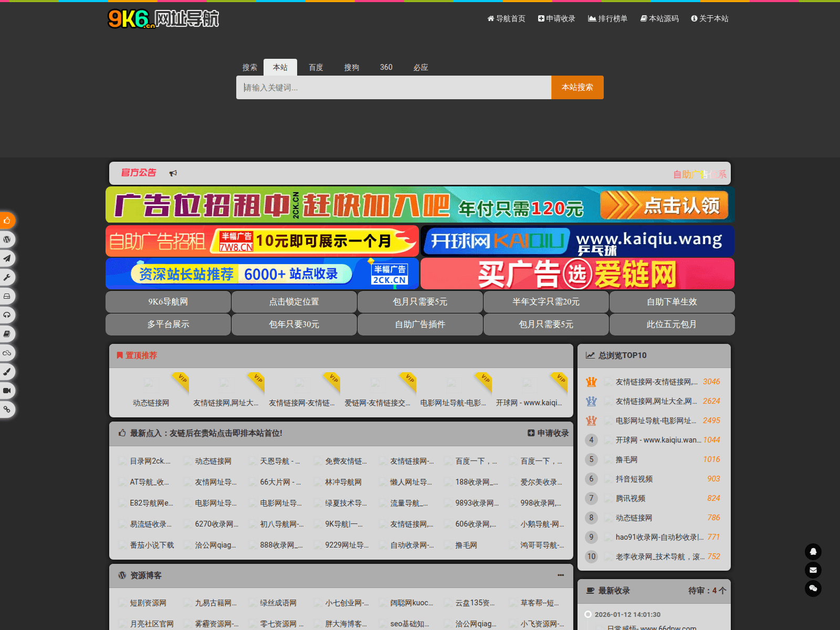Click the WordPress icon in left sidebar
Viewport: 840px width, 630px height.
7,239
